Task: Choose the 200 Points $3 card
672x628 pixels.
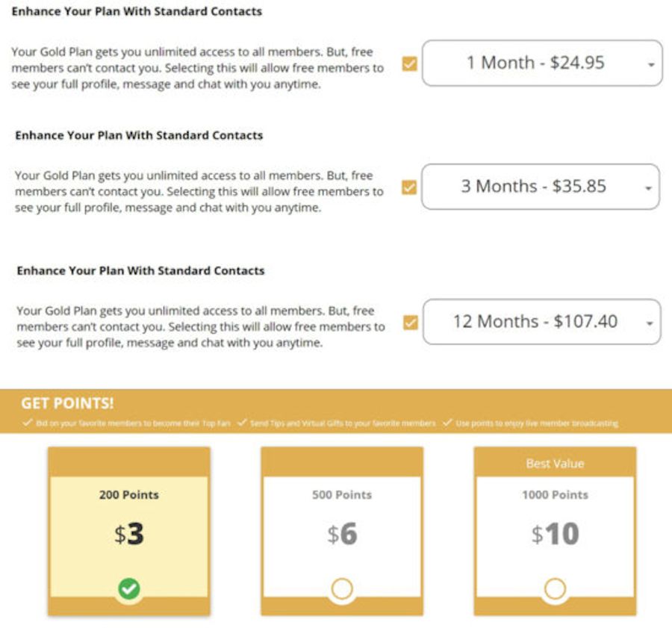Action: click(129, 532)
